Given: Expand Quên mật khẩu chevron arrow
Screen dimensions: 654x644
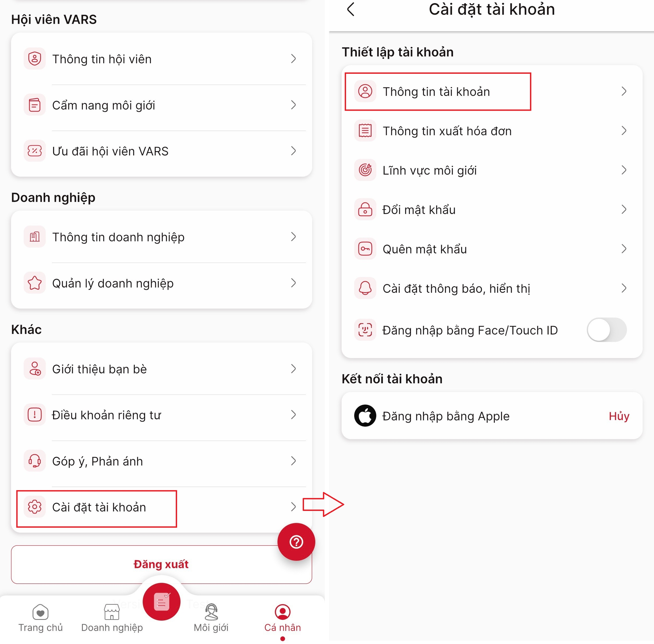Looking at the screenshot, I should coord(624,249).
